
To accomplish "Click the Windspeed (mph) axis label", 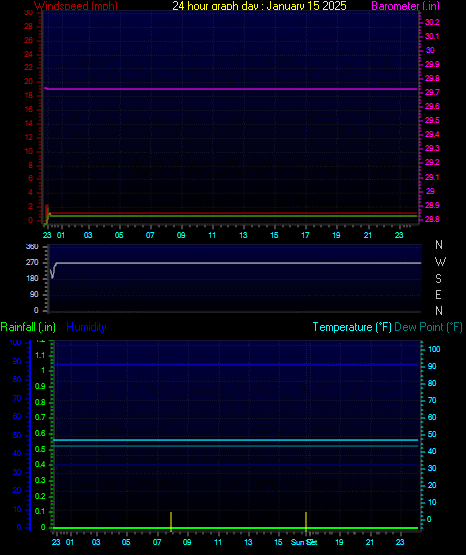I will click(x=76, y=6).
